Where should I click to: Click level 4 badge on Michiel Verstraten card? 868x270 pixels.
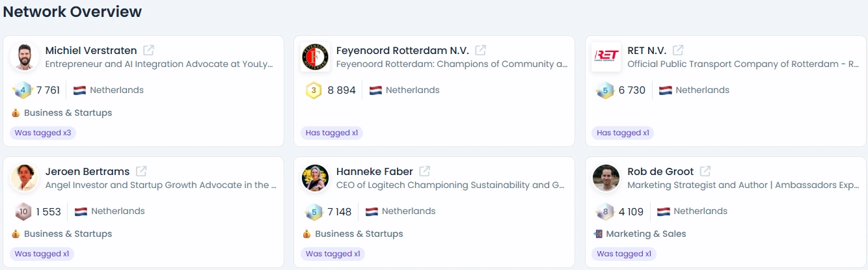pyautogui.click(x=23, y=90)
